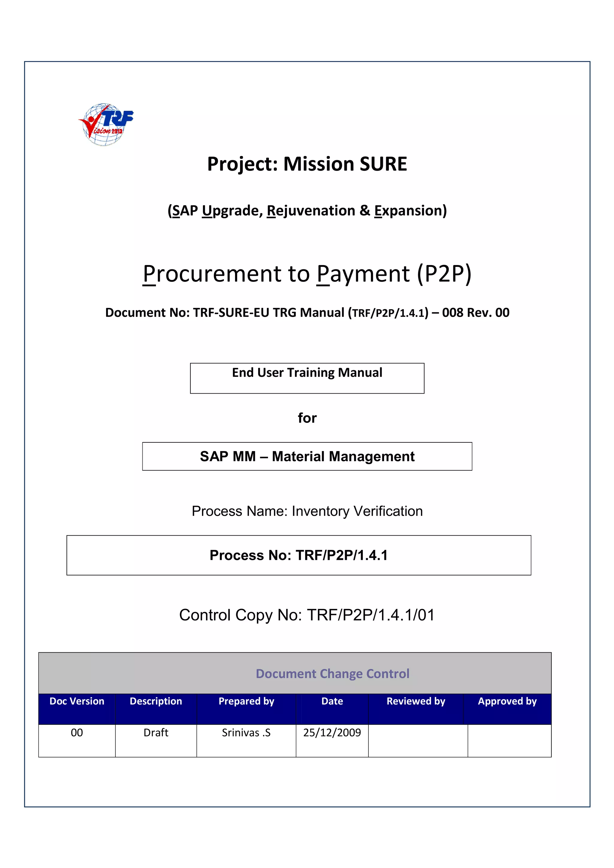The width and height of the screenshot is (614, 868).
Task: Click the 25/12/2009 date cell
Action: [x=332, y=733]
